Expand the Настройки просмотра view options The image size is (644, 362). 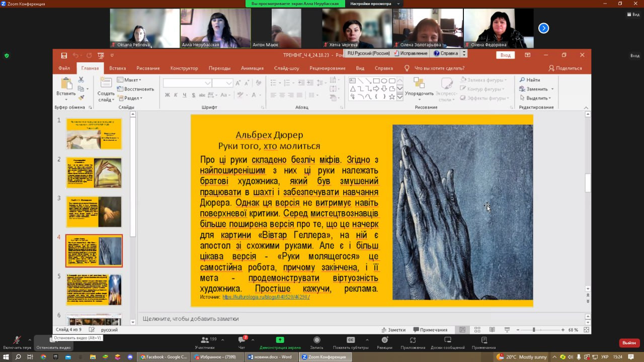coord(374,4)
